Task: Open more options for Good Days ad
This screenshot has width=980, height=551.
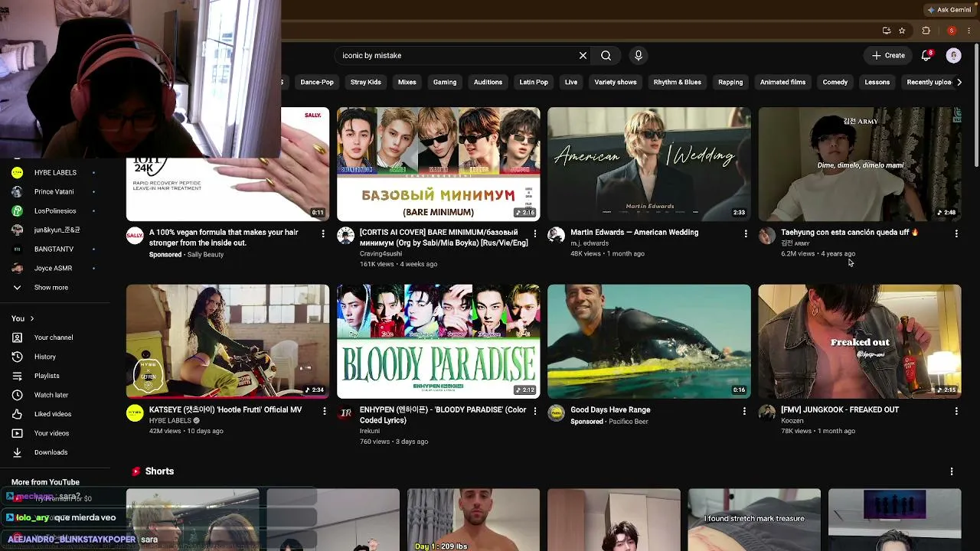Action: click(744, 411)
